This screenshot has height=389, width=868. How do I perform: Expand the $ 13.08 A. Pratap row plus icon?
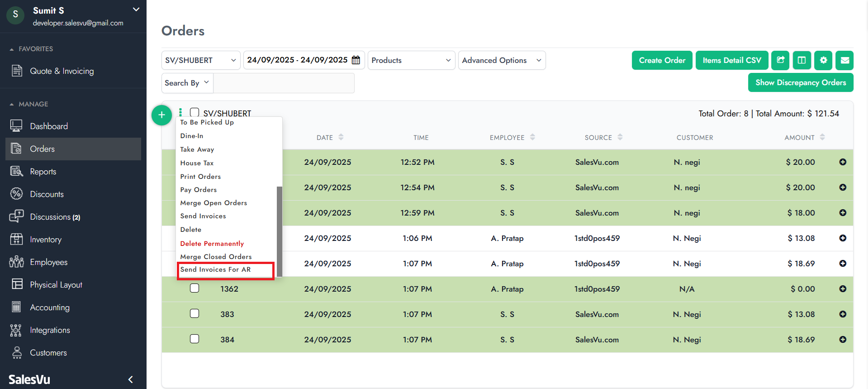843,238
